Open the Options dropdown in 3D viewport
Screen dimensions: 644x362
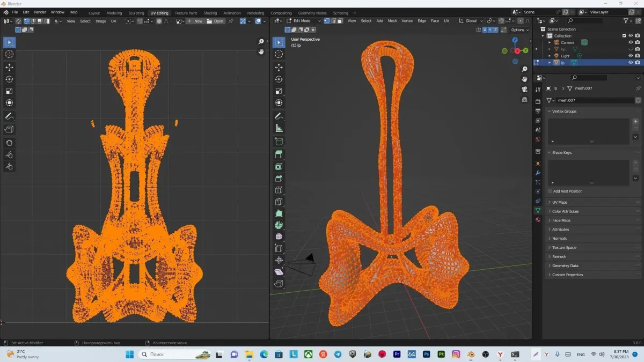pyautogui.click(x=519, y=30)
